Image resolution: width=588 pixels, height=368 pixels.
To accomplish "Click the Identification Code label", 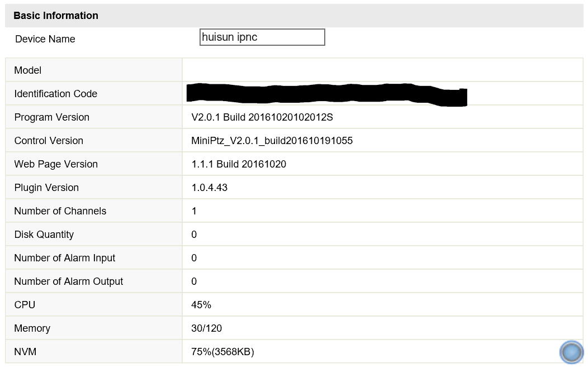I will [x=56, y=94].
